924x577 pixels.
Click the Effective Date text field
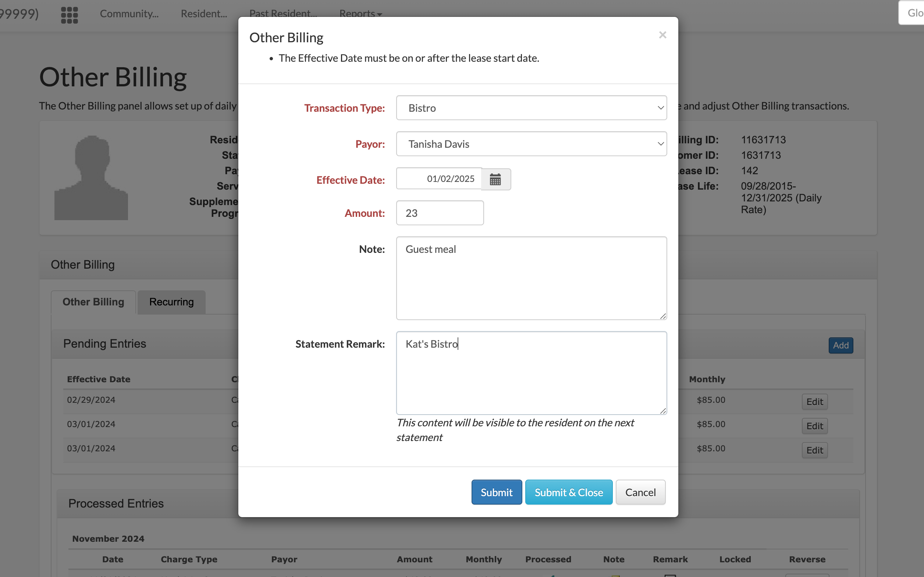[439, 179]
